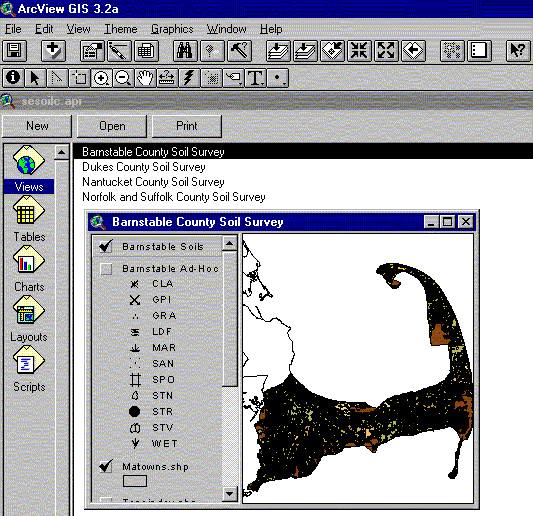This screenshot has height=516, width=533.
Task: Maximize the Barnstable County Soil Survey window
Action: (x=448, y=222)
